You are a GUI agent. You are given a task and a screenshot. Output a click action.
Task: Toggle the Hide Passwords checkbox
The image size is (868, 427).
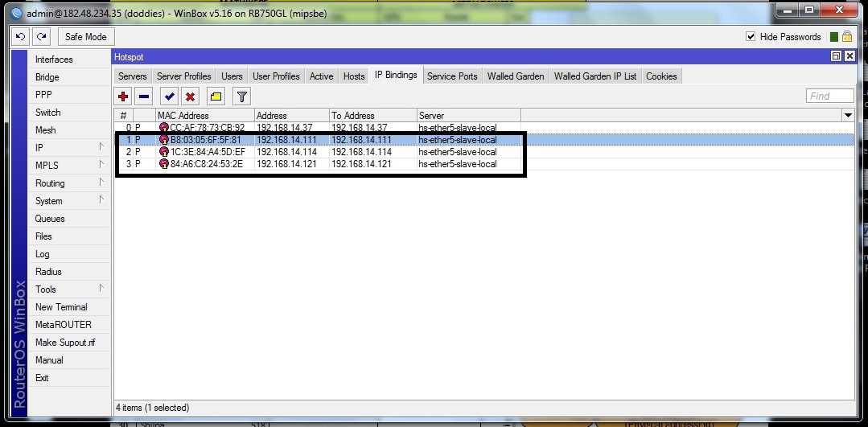751,36
